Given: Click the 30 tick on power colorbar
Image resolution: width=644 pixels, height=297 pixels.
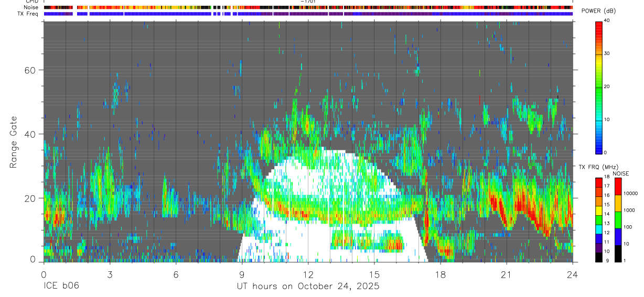Looking at the screenshot, I should (607, 54).
